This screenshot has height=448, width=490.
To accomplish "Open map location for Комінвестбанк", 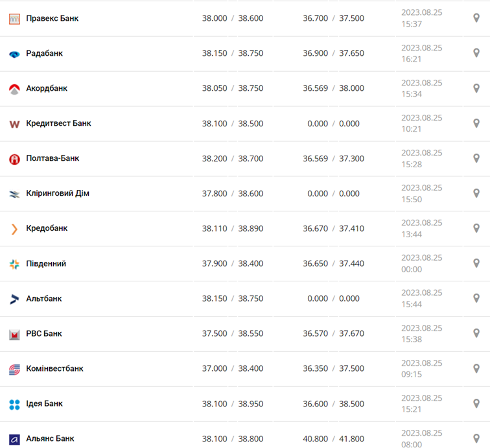I will (476, 368).
